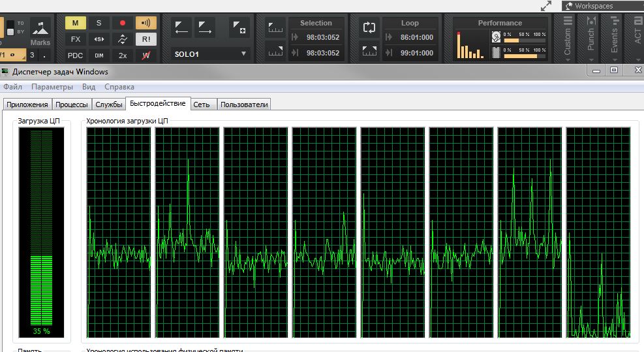Click the 35 % CPU load gauge
The height and width of the screenshot is (352, 644).
click(x=41, y=232)
